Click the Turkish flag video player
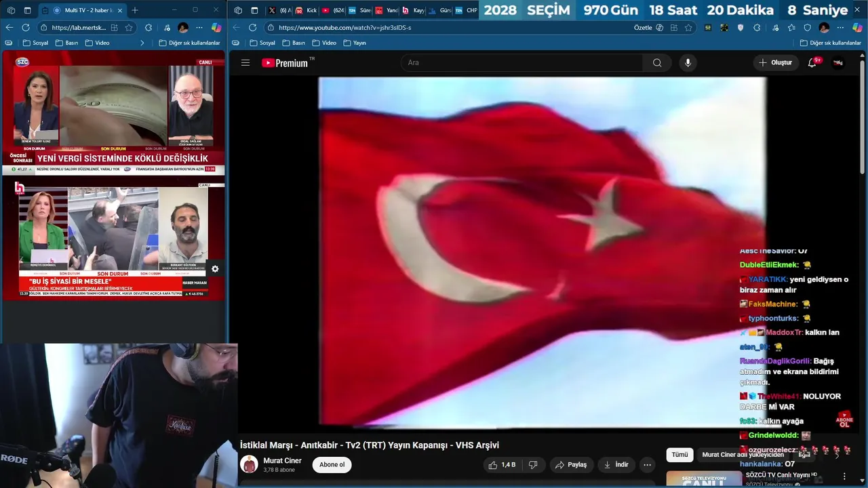The image size is (868, 488). (x=542, y=252)
